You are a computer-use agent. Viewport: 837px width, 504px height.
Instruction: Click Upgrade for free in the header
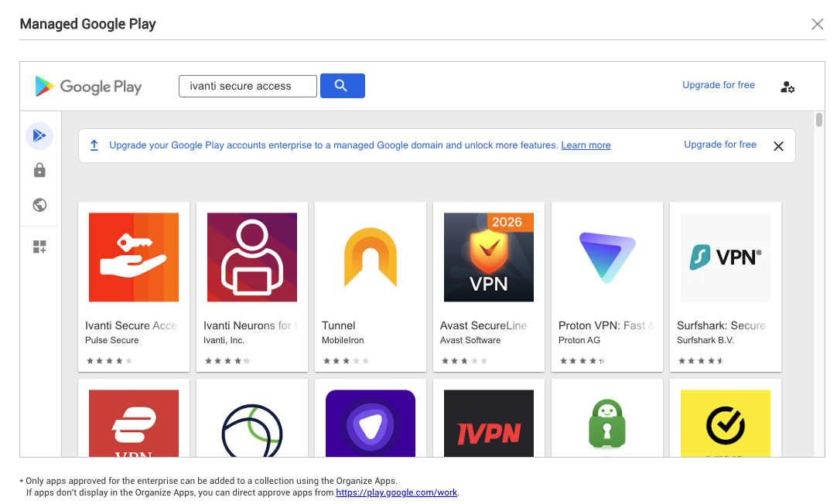point(718,85)
